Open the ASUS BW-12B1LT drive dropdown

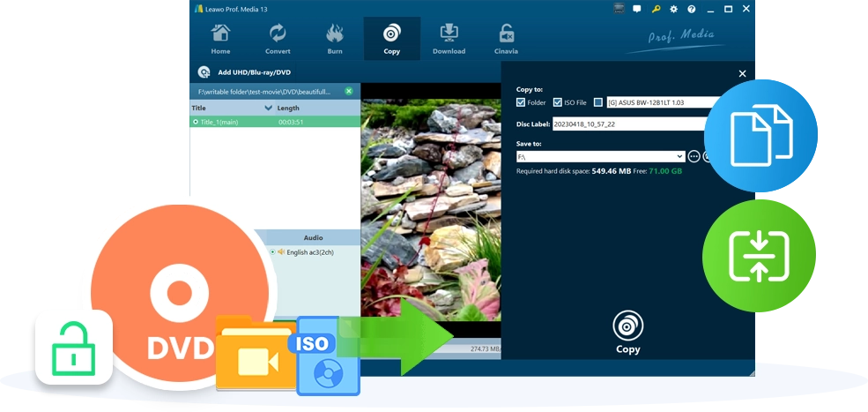point(661,102)
